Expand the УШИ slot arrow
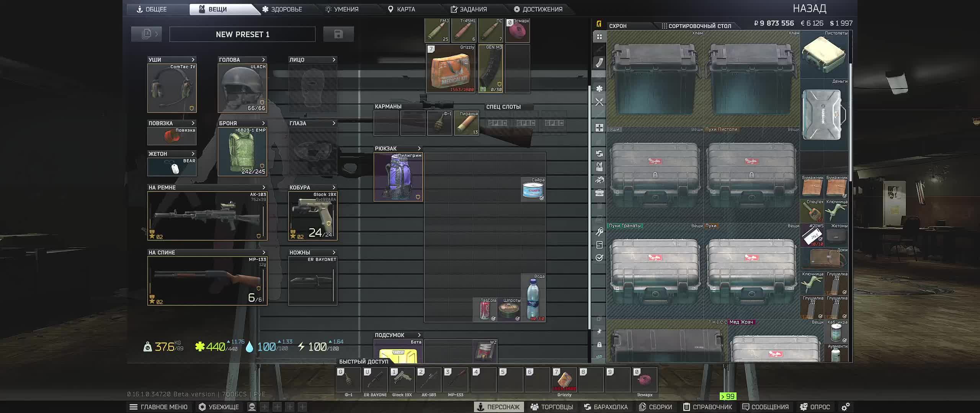The width and height of the screenshot is (980, 413). [x=193, y=60]
